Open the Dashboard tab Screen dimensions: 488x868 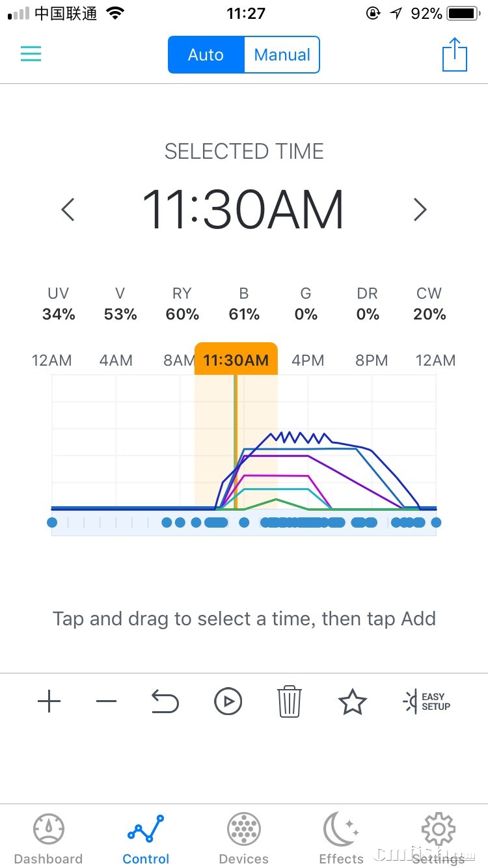coord(49,839)
